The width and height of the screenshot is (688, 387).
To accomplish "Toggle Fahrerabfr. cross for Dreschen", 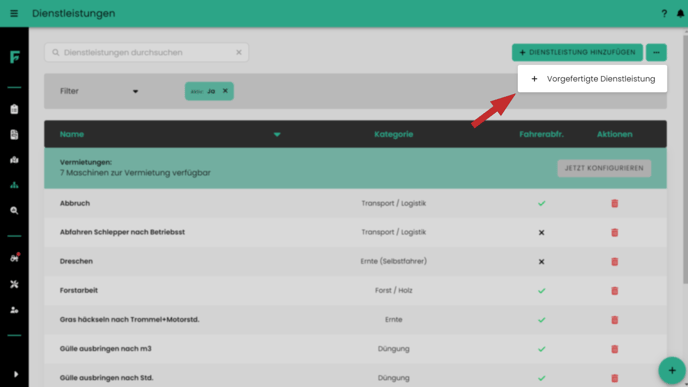I will pyautogui.click(x=541, y=262).
